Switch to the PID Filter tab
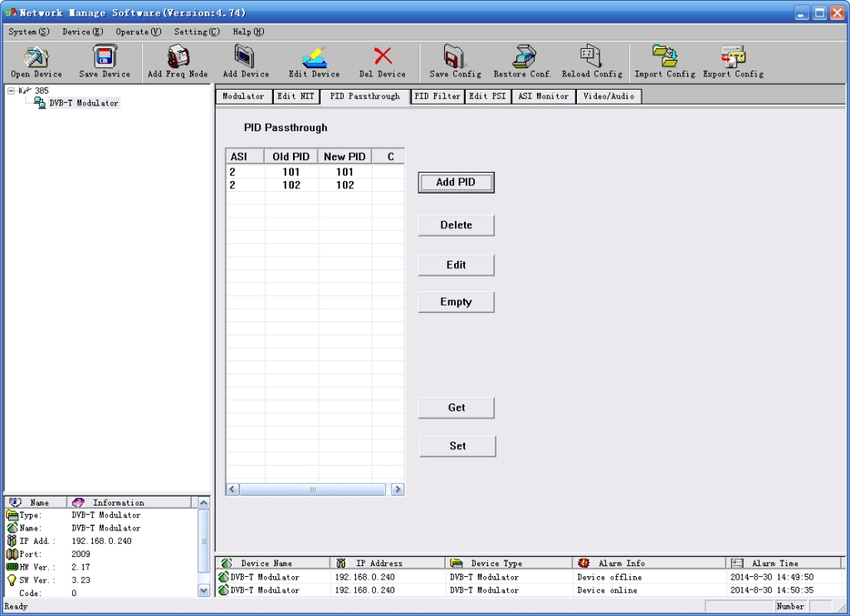This screenshot has height=616, width=850. point(437,96)
